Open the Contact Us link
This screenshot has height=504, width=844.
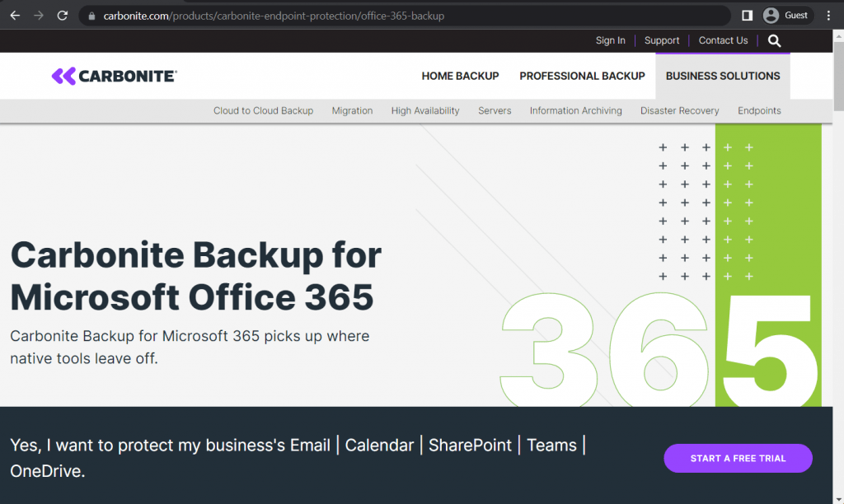click(723, 40)
